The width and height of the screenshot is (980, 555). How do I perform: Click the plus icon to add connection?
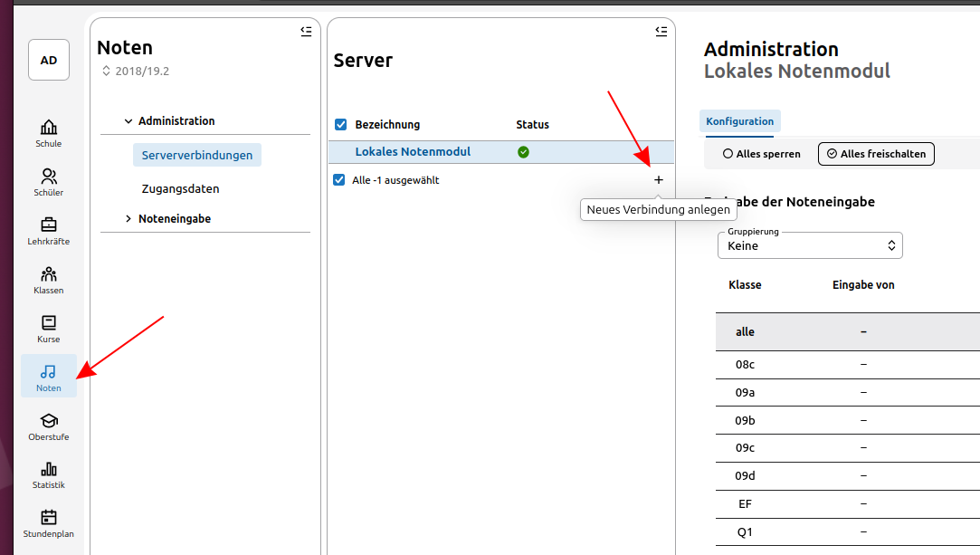pos(658,180)
